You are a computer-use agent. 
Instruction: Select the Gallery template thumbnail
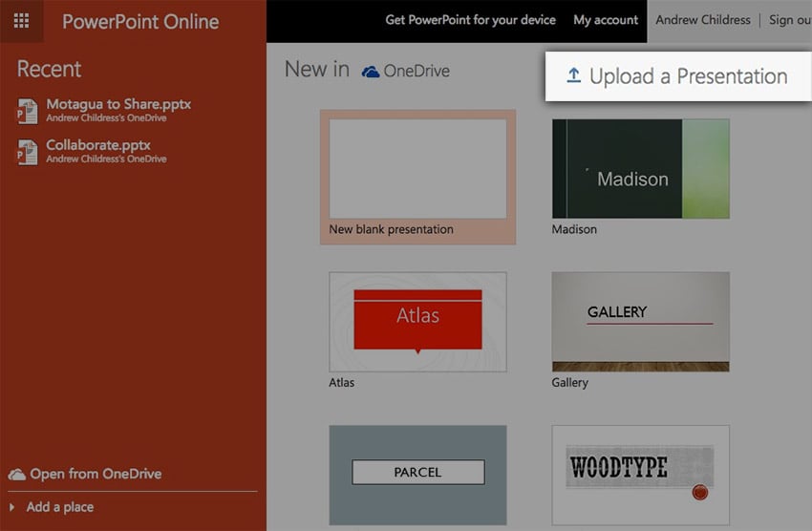coord(640,322)
